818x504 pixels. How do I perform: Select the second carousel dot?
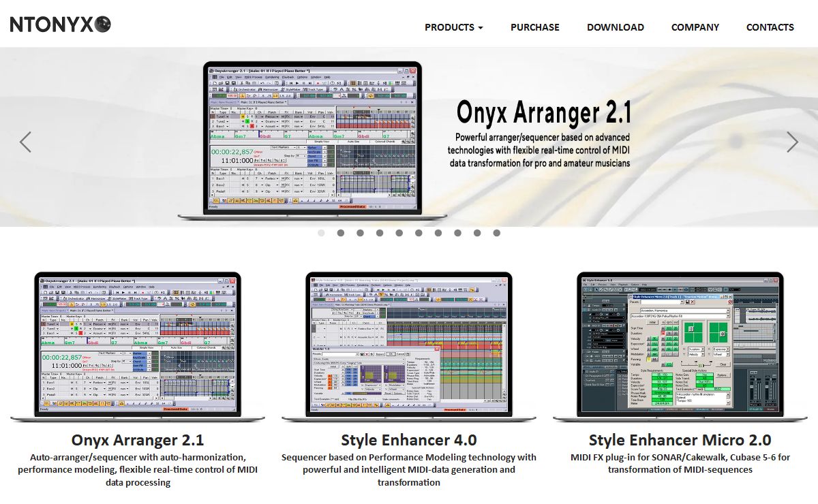341,233
